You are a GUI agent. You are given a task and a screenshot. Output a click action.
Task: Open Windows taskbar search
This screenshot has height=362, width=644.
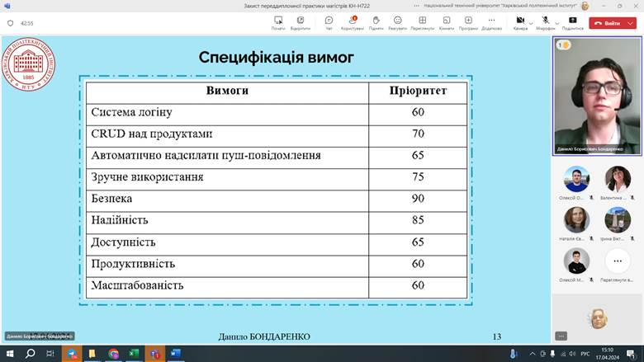(30, 354)
